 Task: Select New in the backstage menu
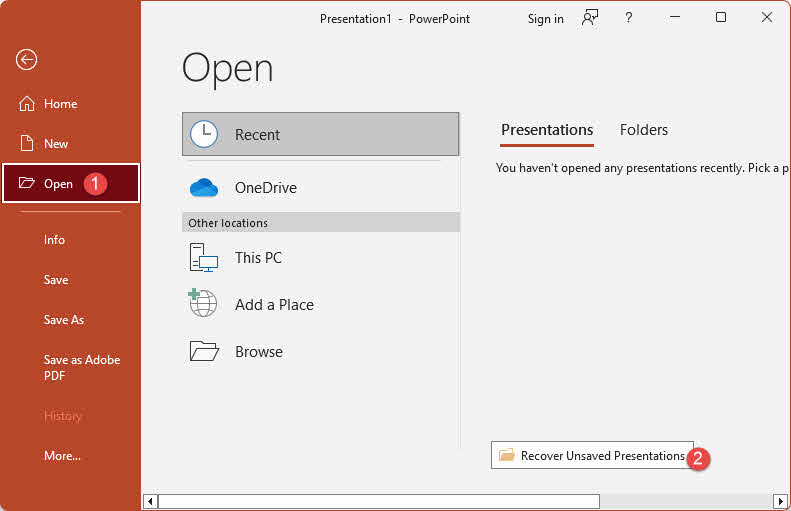[x=70, y=144]
